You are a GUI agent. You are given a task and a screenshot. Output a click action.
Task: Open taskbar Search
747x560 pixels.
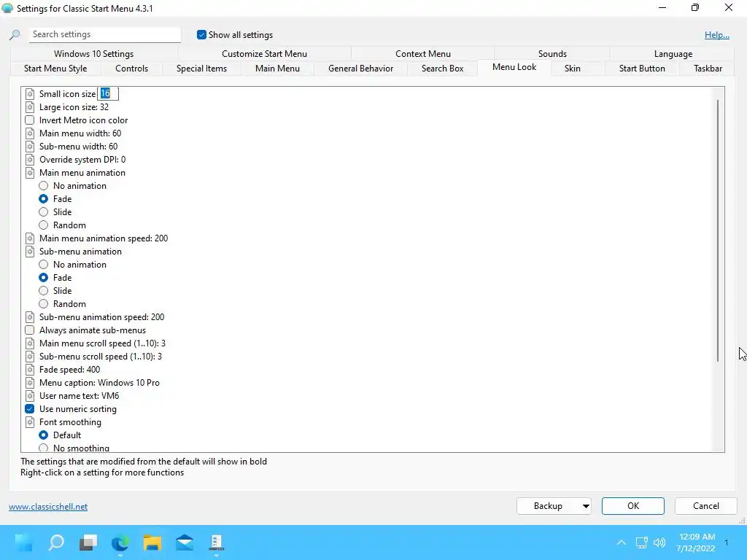point(56,542)
